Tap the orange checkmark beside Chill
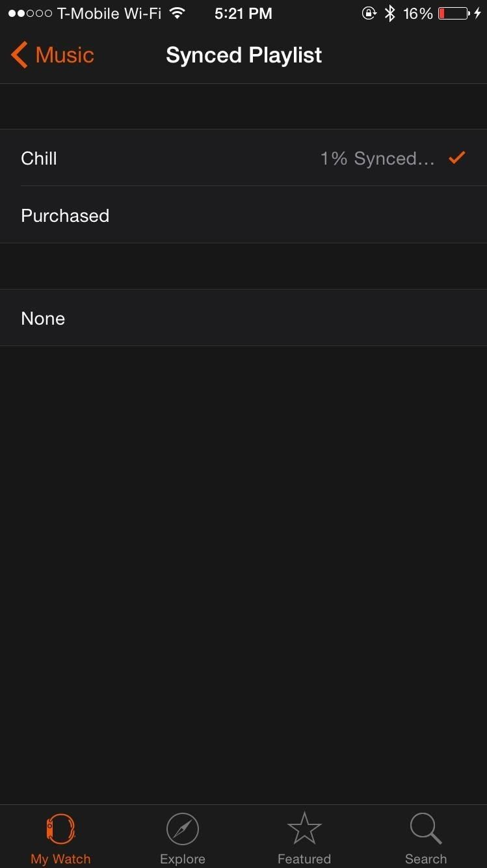The image size is (487, 868). pyautogui.click(x=457, y=157)
